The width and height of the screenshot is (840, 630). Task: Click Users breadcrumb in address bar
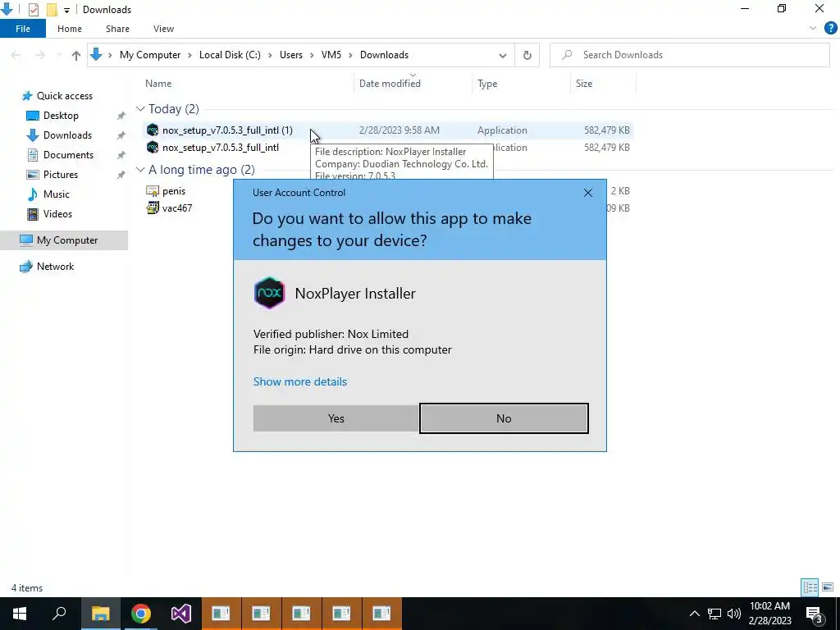pos(291,55)
